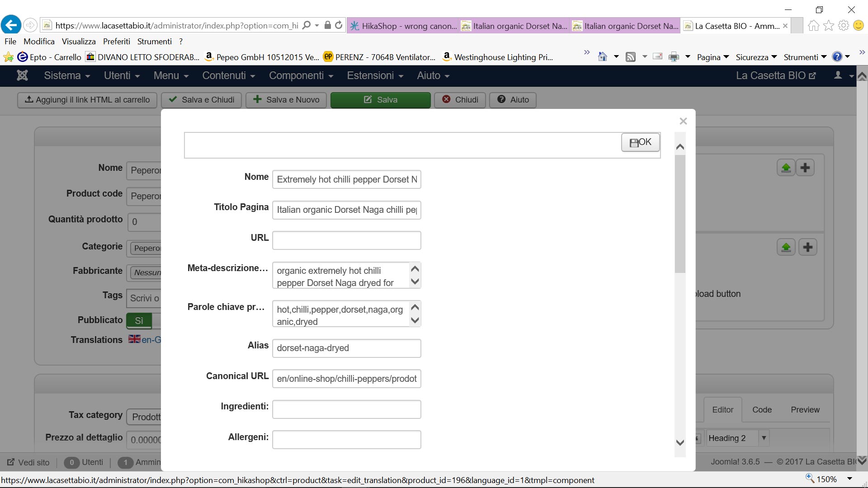Viewport: 868px width, 488px height.
Task: Click the green upload image icon
Action: pyautogui.click(x=786, y=168)
